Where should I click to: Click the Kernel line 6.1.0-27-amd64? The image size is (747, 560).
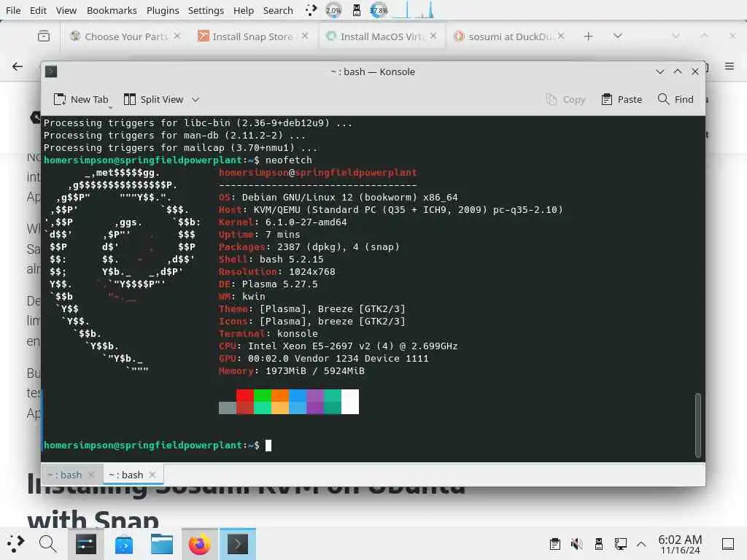(282, 222)
